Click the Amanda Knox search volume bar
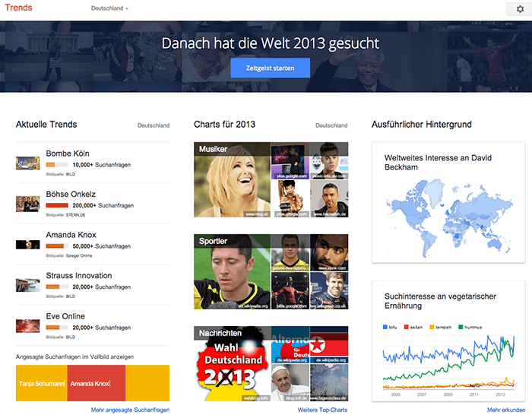This screenshot has width=532, height=415. click(x=57, y=246)
